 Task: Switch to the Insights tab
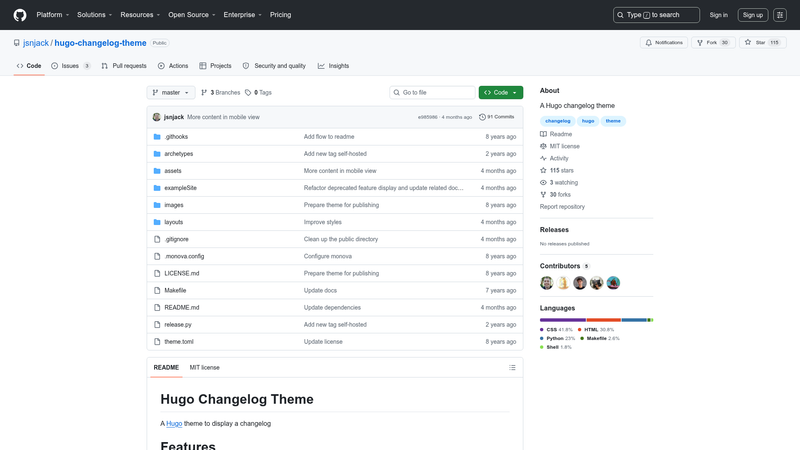click(334, 66)
